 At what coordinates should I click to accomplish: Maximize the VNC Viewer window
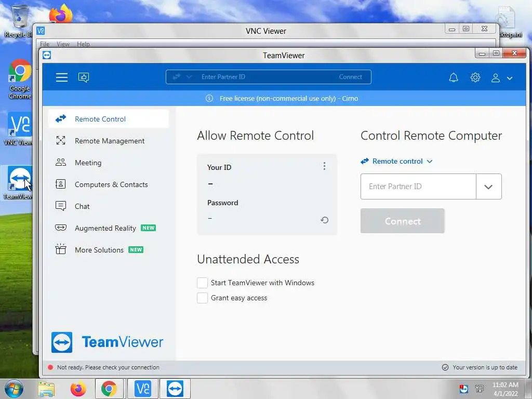(466, 29)
